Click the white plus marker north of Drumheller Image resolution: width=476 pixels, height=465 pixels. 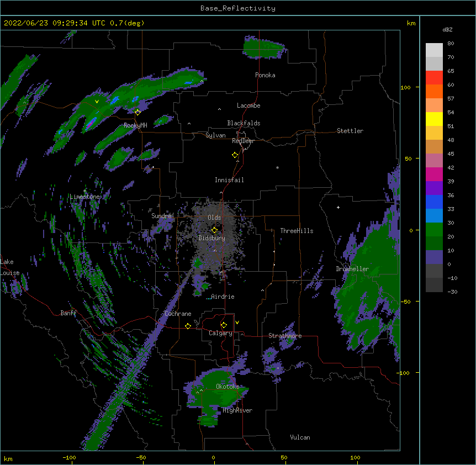(x=338, y=207)
